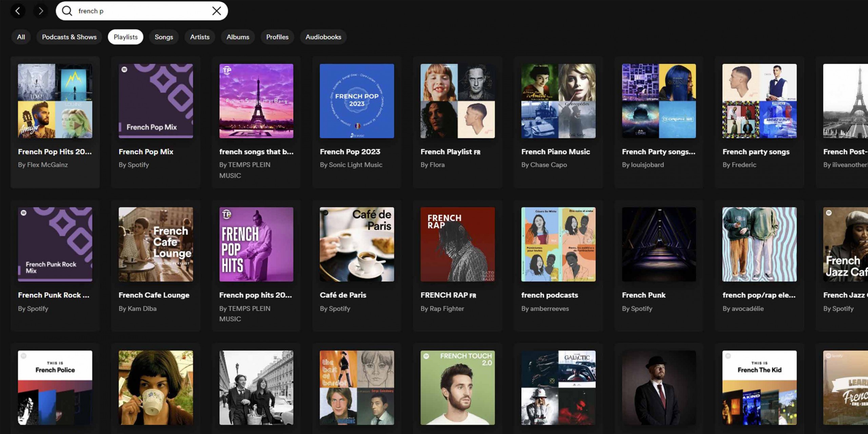The image size is (868, 434).
Task: Click the 'French Pop 2023' title link
Action: tap(350, 152)
